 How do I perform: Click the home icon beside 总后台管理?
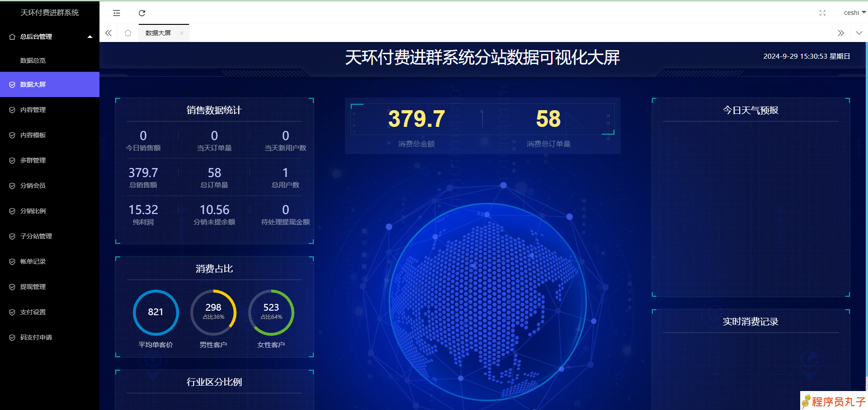12,37
